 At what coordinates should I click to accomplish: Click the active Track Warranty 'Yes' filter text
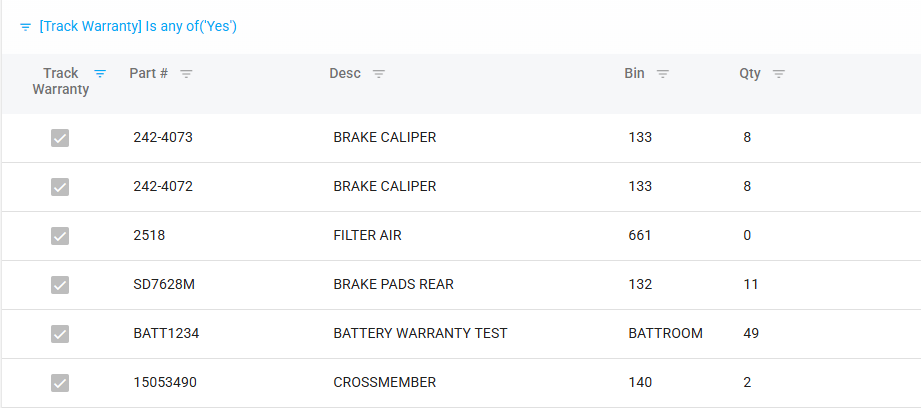coord(138,26)
